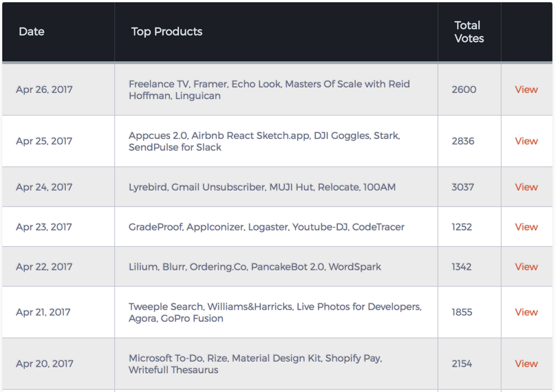Click the 2836 total votes cell

pos(462,141)
